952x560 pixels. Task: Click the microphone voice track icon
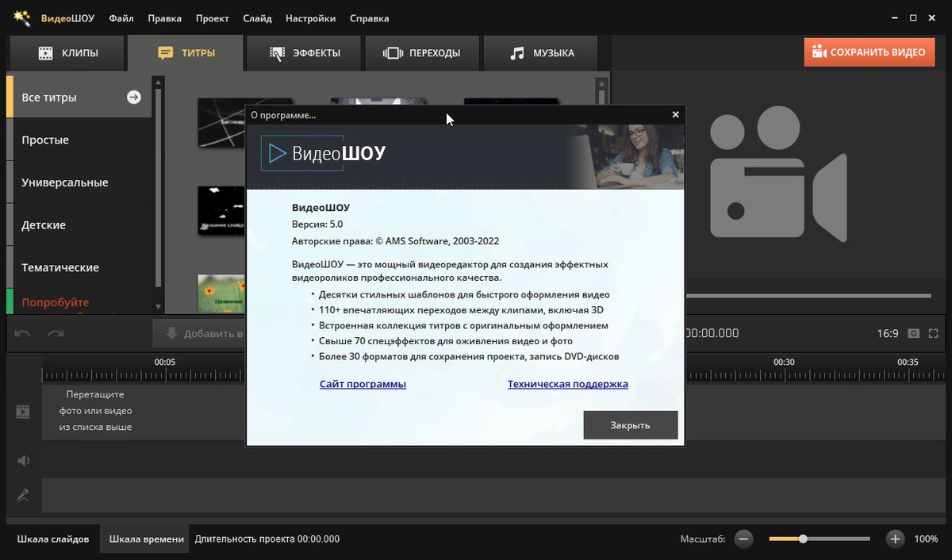(23, 496)
